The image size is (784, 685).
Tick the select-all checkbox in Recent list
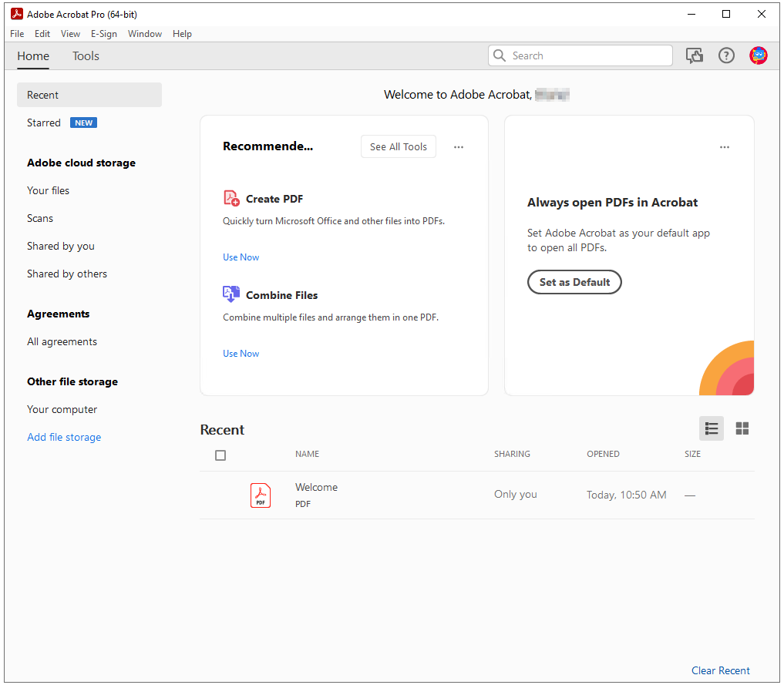220,455
